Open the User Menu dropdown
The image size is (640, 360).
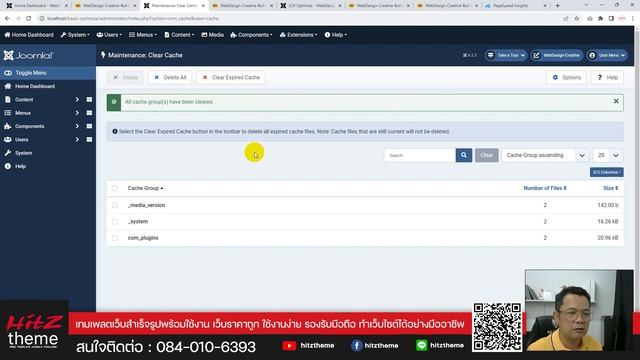(607, 55)
